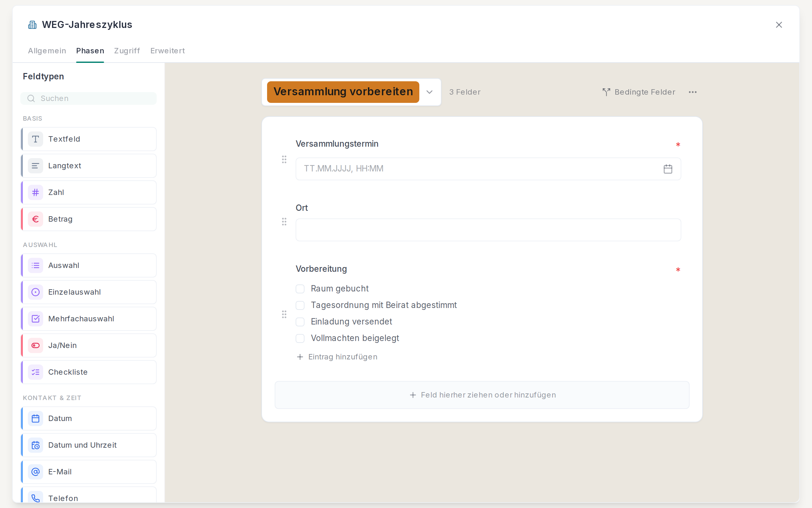Click the Ja/Nein toggle icon
This screenshot has height=508, width=812.
[x=35, y=345]
